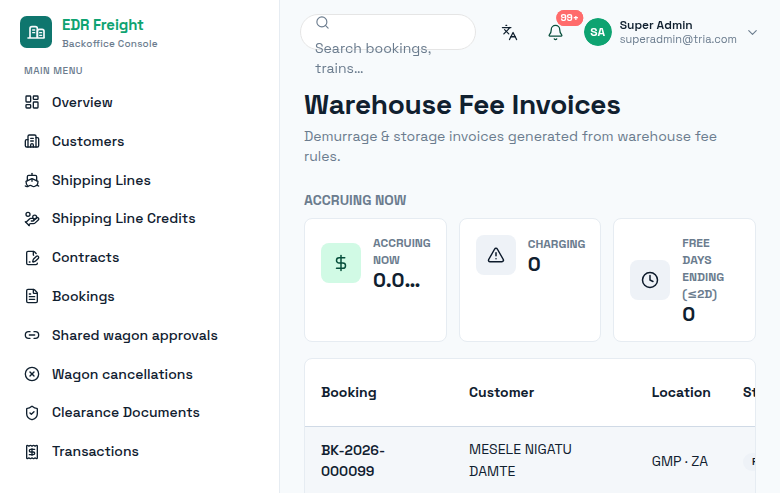Click the SA user avatar
This screenshot has height=493, width=780.
597,32
